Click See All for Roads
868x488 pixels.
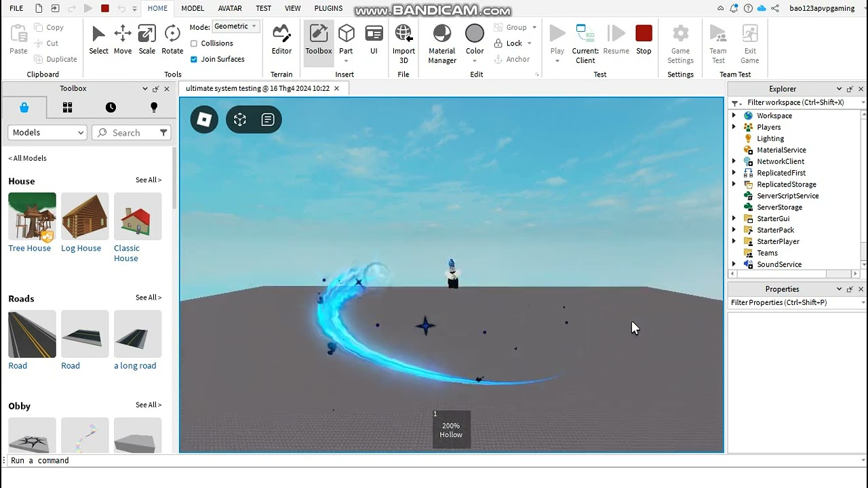point(148,298)
